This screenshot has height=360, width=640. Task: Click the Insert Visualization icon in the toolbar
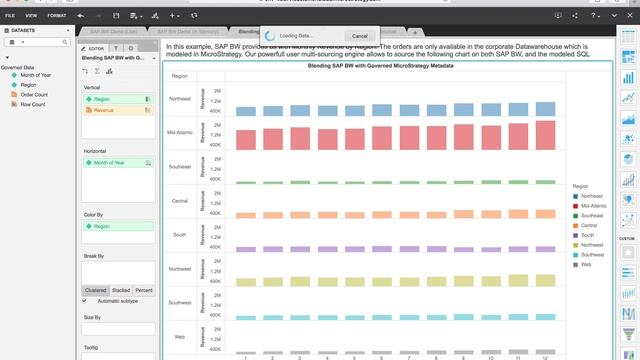(155, 16)
